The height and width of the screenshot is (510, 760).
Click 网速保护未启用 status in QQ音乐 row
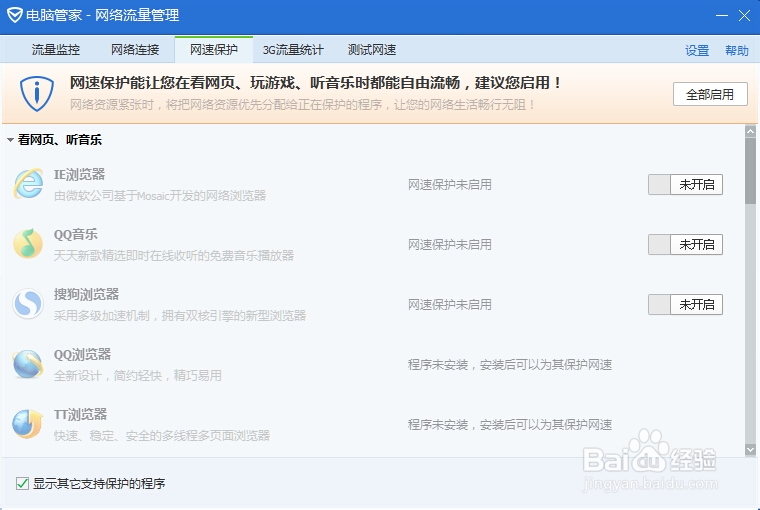450,245
